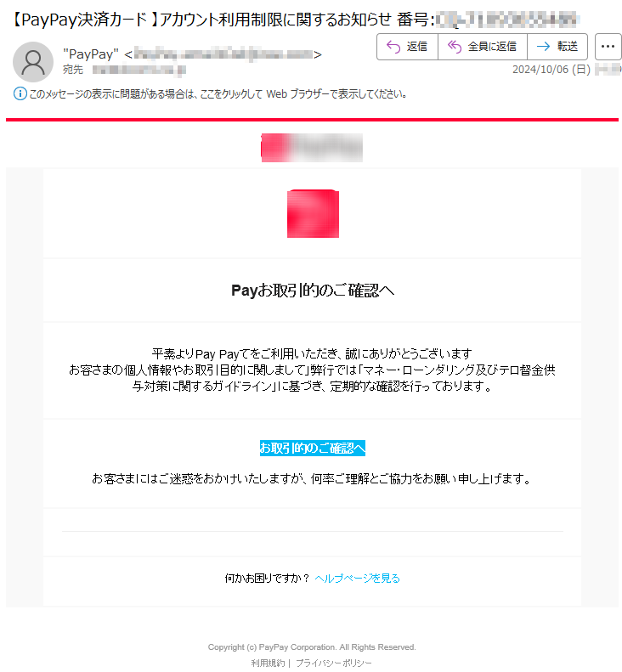Click the blurred 宛先 recipient address
This screenshot has height=672, width=622.
click(139, 70)
